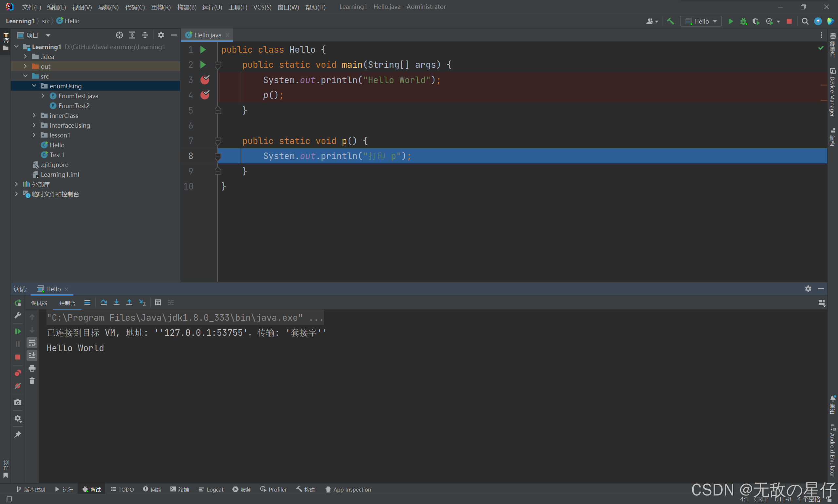Click Step Out in the debug toolbar
This screenshot has height=504, width=838.
(129, 302)
